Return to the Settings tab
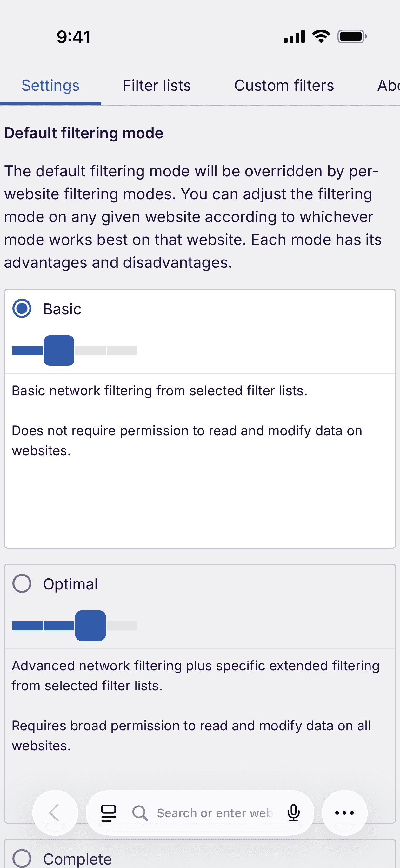The height and width of the screenshot is (868, 400). point(50,85)
